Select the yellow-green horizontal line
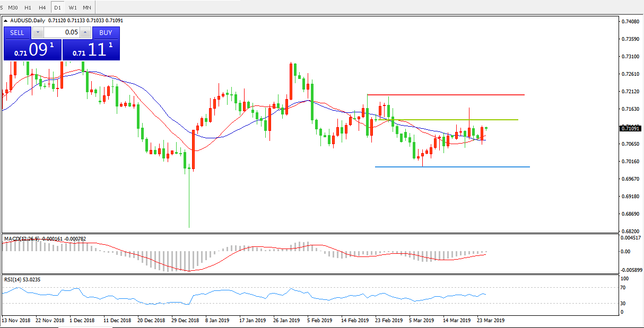 pyautogui.click(x=456, y=120)
